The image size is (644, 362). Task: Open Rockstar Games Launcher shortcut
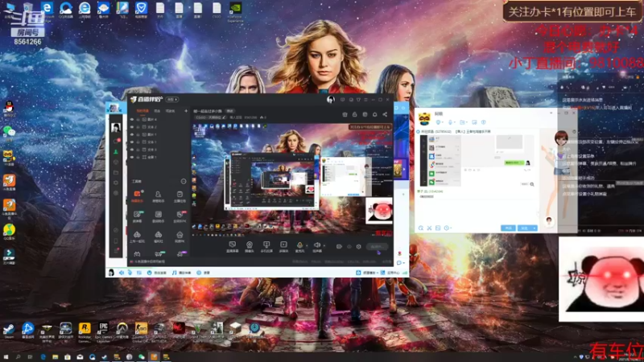pos(85,331)
